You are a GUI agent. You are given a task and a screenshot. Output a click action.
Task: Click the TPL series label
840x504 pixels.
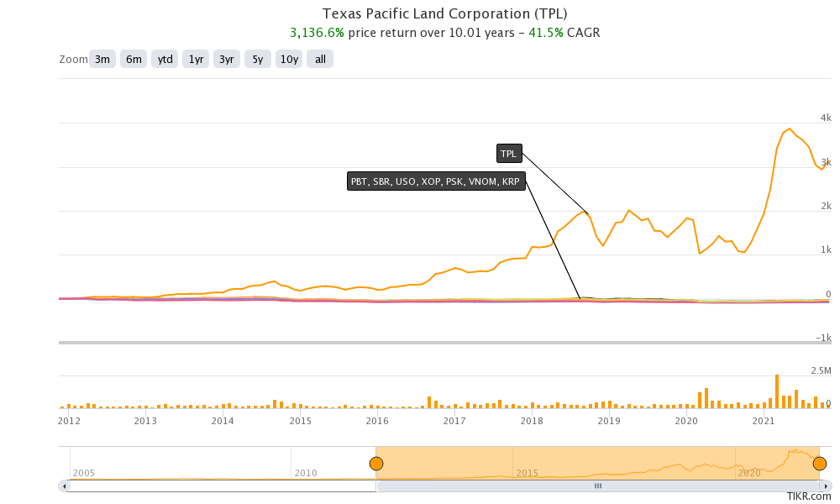pyautogui.click(x=509, y=154)
